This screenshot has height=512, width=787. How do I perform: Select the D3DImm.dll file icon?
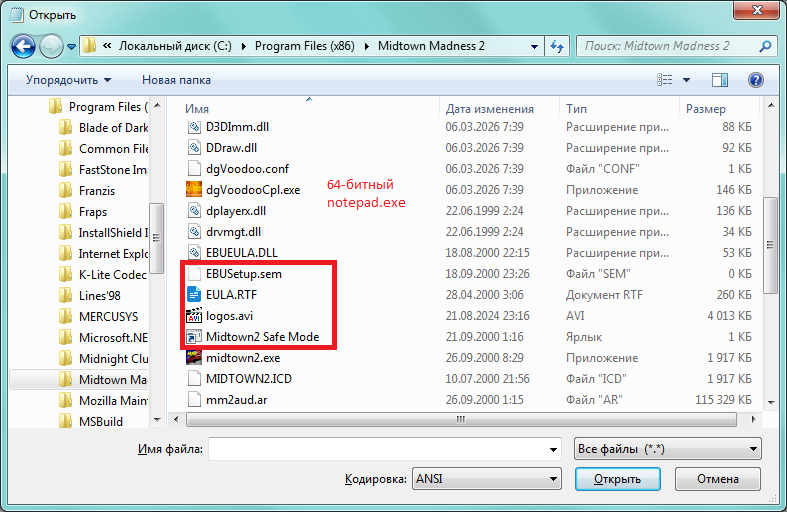pyautogui.click(x=194, y=127)
